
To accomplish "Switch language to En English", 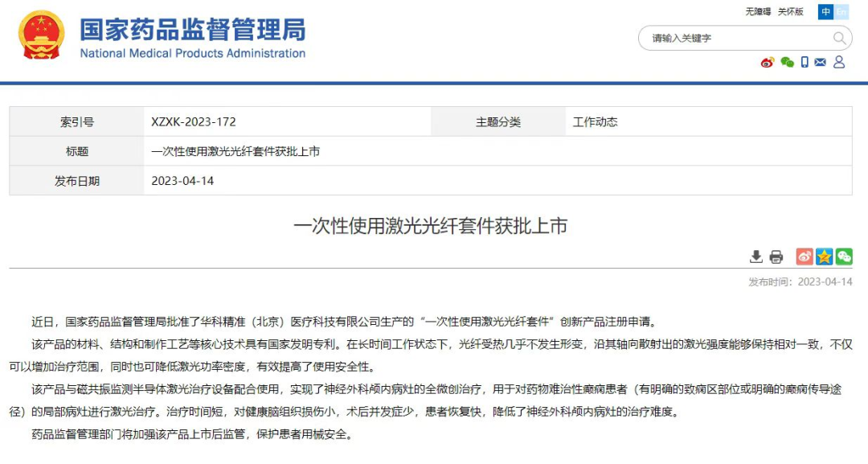I will pyautogui.click(x=841, y=11).
